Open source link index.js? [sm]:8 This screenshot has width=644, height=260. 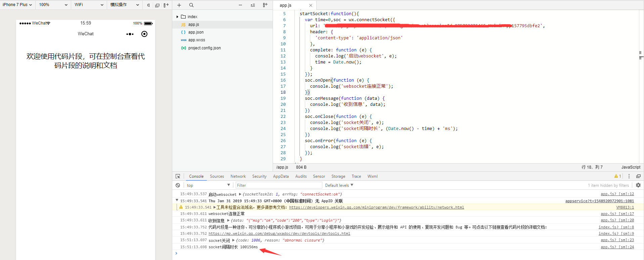click(x=616, y=227)
